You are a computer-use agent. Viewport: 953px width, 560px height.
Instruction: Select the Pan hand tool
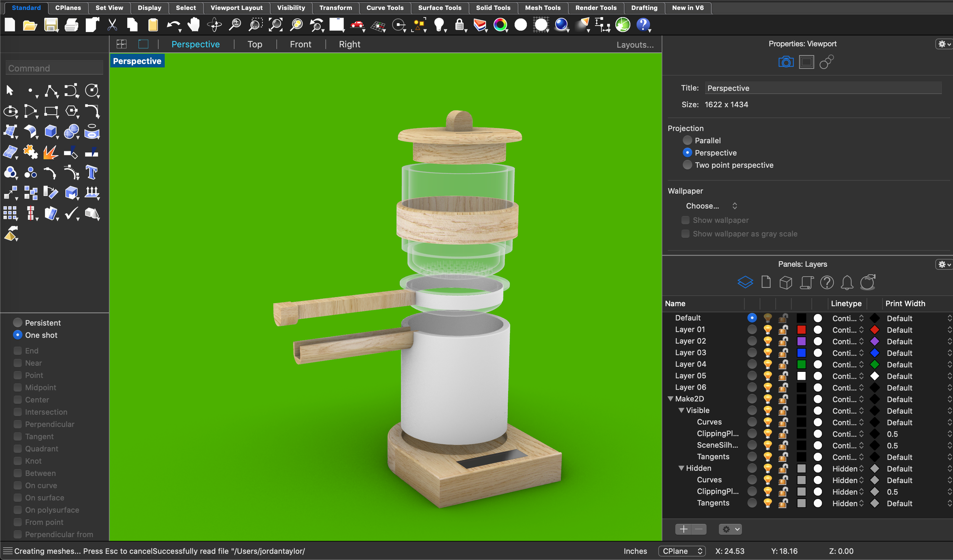point(194,25)
